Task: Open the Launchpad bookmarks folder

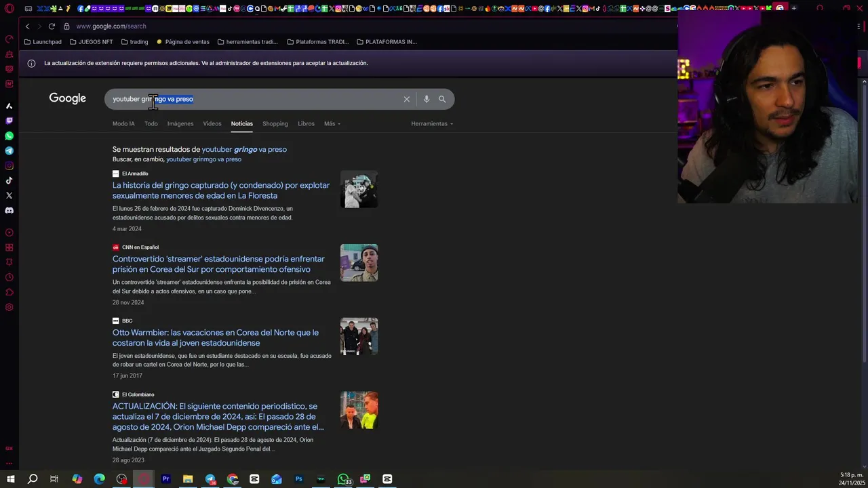Action: coord(43,42)
